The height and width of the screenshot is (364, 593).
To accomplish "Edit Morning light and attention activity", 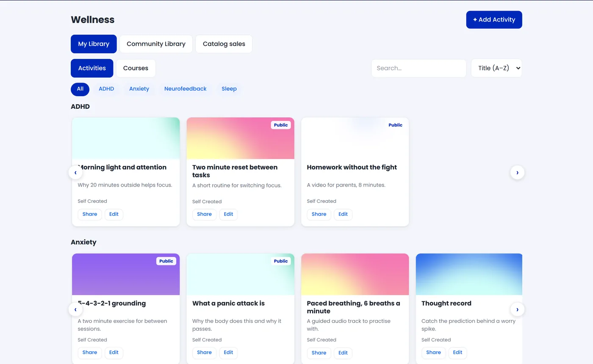I will (x=114, y=214).
